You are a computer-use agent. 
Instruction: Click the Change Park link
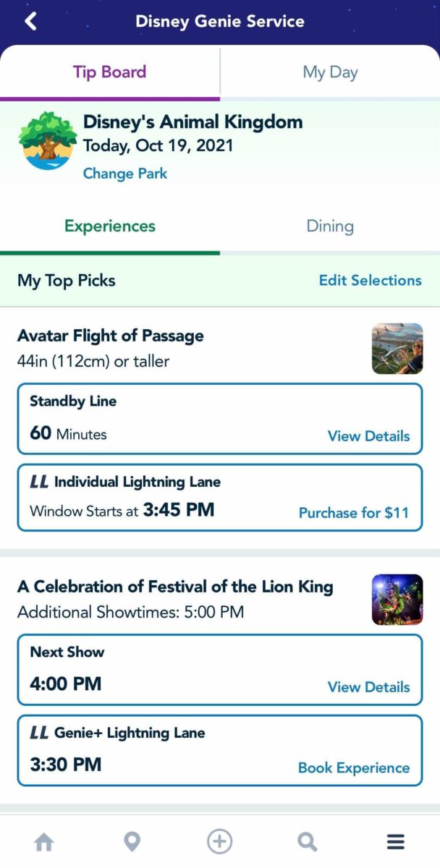click(x=125, y=174)
